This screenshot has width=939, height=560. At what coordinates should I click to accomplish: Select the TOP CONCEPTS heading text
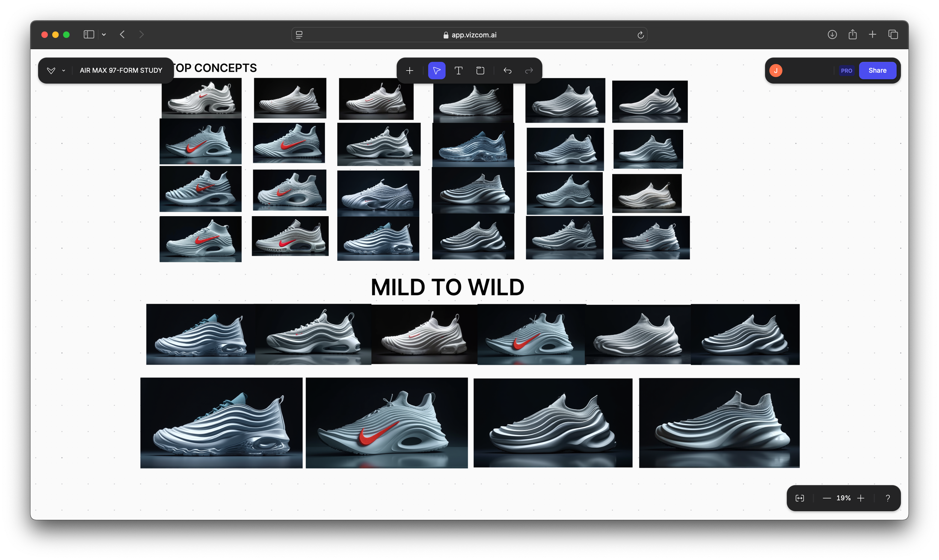(214, 68)
